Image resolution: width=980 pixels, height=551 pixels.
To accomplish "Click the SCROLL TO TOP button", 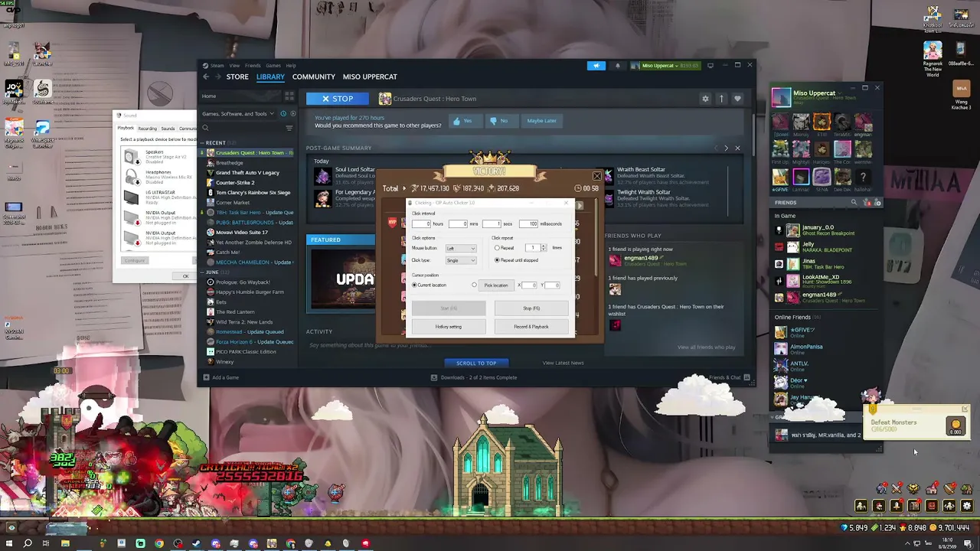I will (476, 363).
